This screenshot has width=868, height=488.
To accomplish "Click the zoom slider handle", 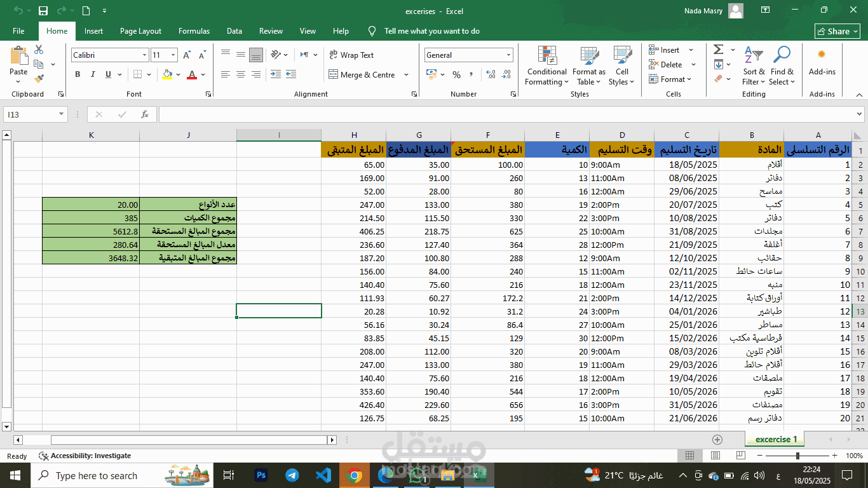I will click(x=797, y=456).
